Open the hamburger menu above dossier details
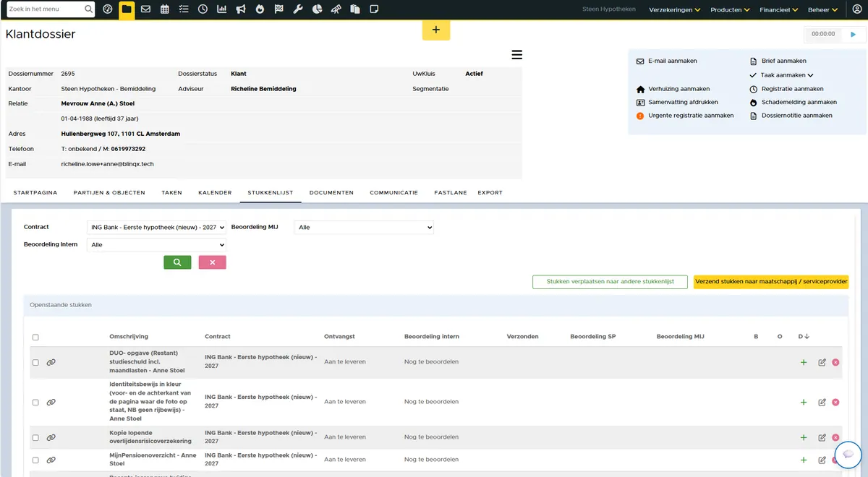 click(516, 54)
